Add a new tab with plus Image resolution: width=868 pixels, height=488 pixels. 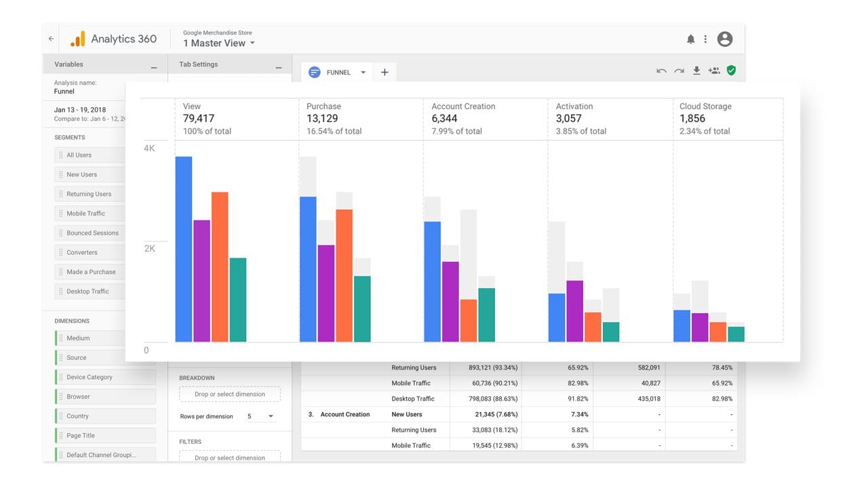click(x=384, y=72)
